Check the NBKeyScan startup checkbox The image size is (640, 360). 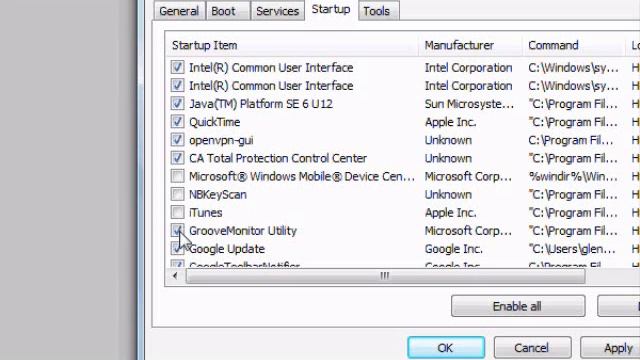click(x=178, y=194)
